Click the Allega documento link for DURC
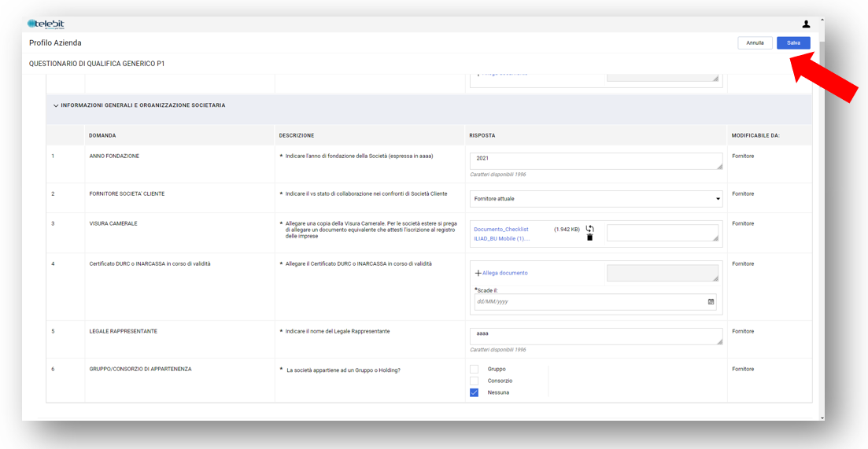Image resolution: width=868 pixels, height=449 pixels. pos(504,274)
